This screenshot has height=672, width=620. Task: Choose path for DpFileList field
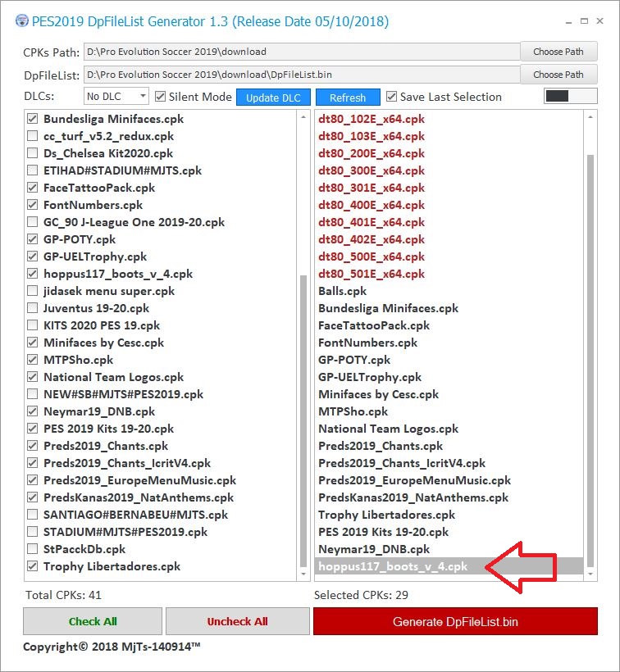558,75
